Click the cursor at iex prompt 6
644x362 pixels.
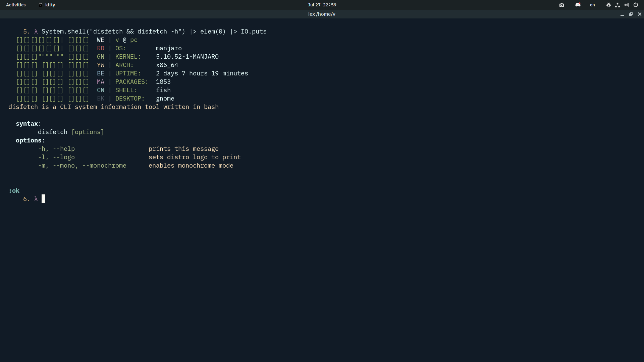[x=43, y=199]
